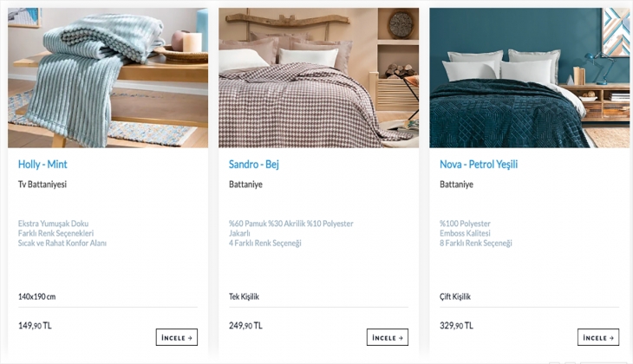Select the Nova - Petrol Yeşili product image
633x364 pixels.
coord(529,78)
